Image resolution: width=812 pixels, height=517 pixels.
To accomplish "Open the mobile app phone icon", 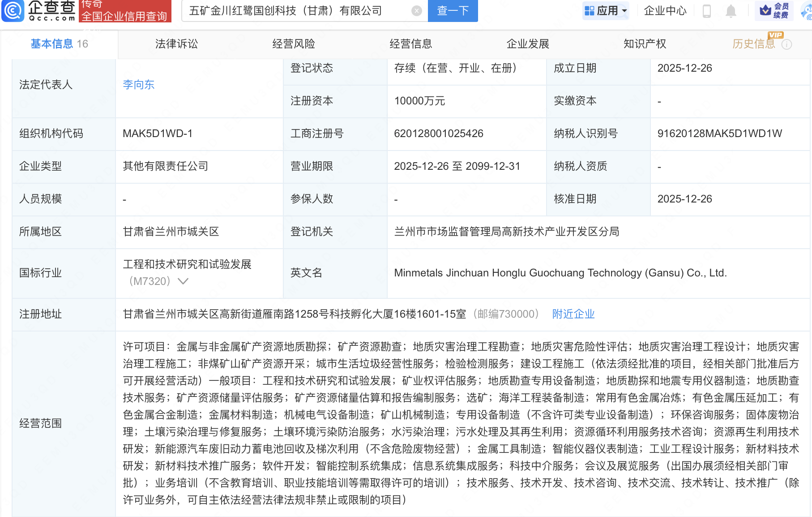I will tap(707, 11).
